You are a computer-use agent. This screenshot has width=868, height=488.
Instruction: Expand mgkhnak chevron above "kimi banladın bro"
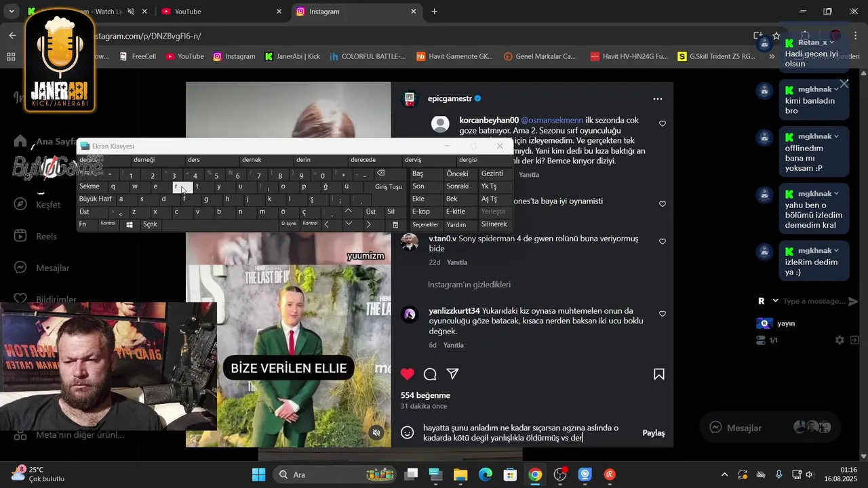[836, 89]
